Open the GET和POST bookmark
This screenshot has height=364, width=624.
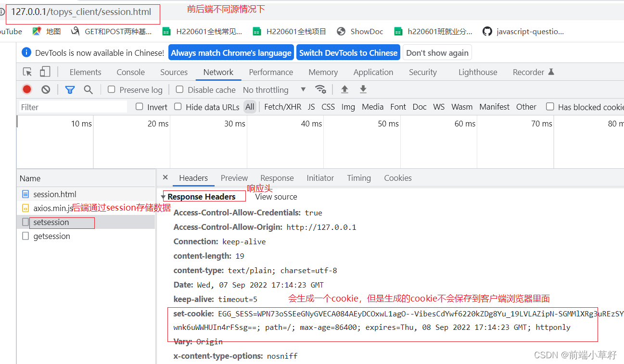pos(111,31)
